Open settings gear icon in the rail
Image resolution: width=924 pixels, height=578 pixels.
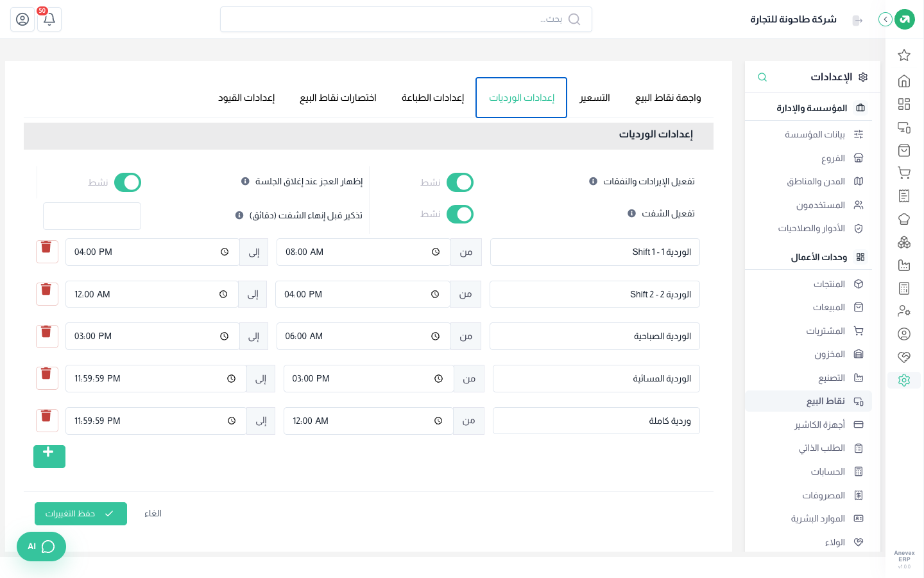pyautogui.click(x=904, y=380)
